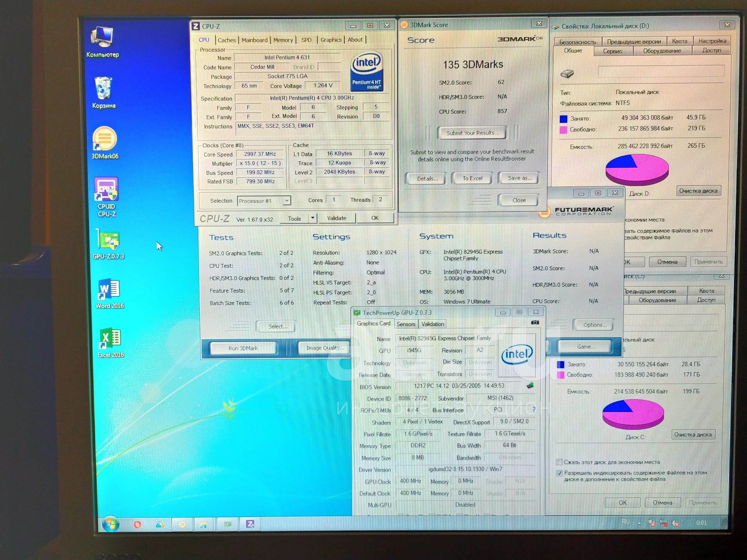The width and height of the screenshot is (747, 560).
Task: Toggle "Разрешить индексировать" checkbox in Disk C window
Action: click(x=559, y=473)
